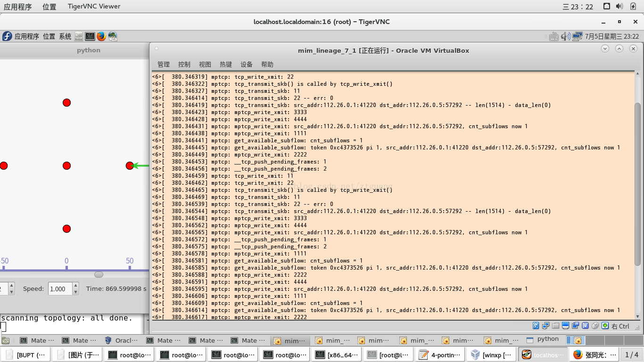644x362 pixels.
Task: Open the 帮助 menu in VirtualBox
Action: click(x=267, y=65)
